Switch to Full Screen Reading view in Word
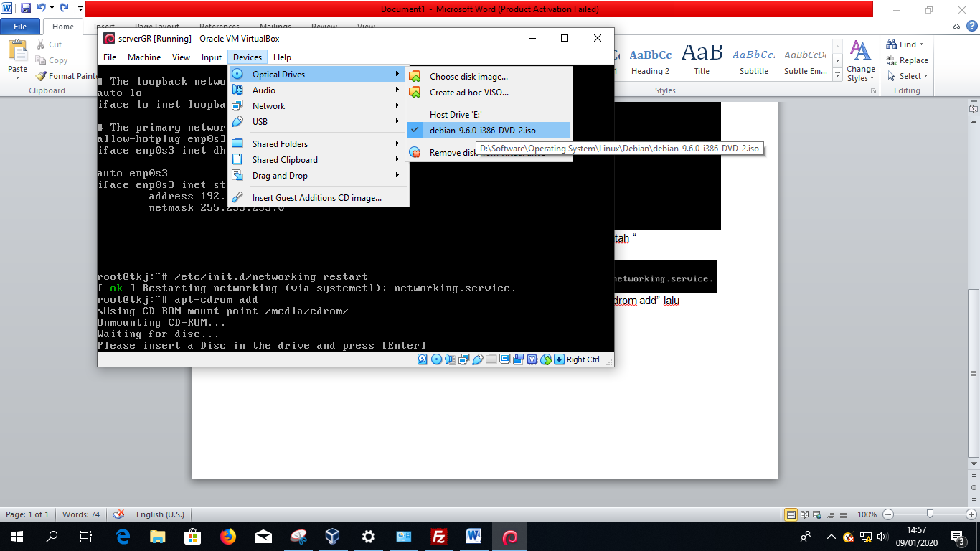The image size is (980, 551). click(804, 514)
